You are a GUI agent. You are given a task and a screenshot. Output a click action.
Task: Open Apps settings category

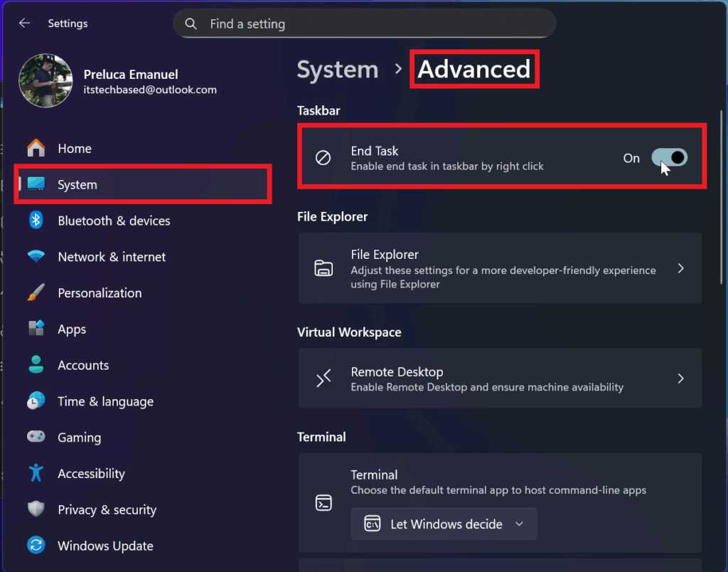72,329
